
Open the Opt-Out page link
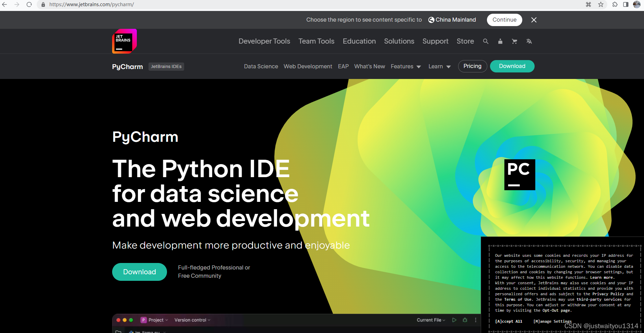pos(556,310)
